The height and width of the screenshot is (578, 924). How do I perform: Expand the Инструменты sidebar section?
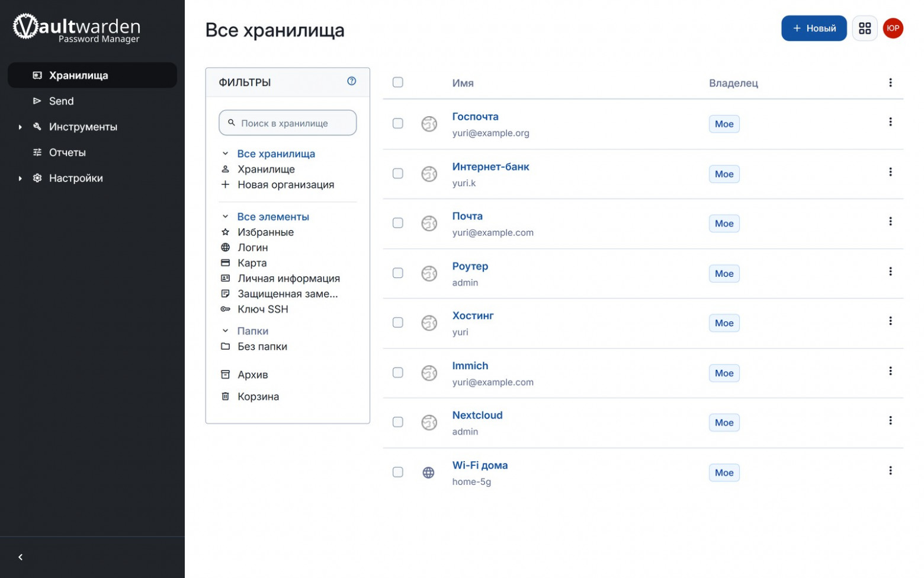[x=20, y=127]
